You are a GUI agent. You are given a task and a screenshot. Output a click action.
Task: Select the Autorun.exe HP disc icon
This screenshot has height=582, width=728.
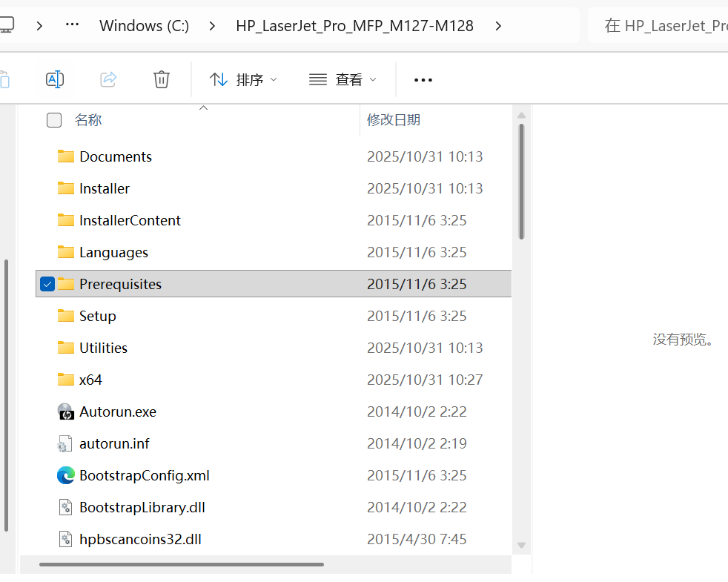point(65,411)
